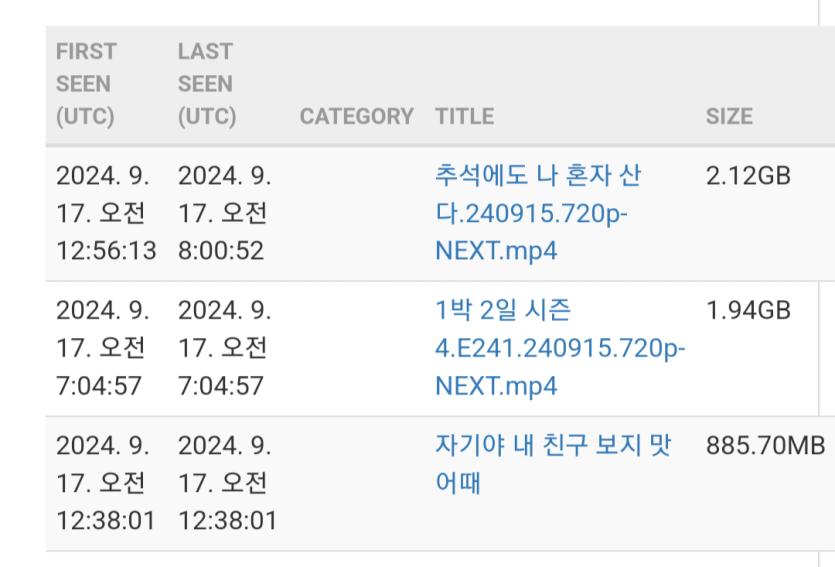This screenshot has width=835, height=567.
Task: Open the 1박 2일 시즌 4.E241 title link
Action: coord(560,348)
